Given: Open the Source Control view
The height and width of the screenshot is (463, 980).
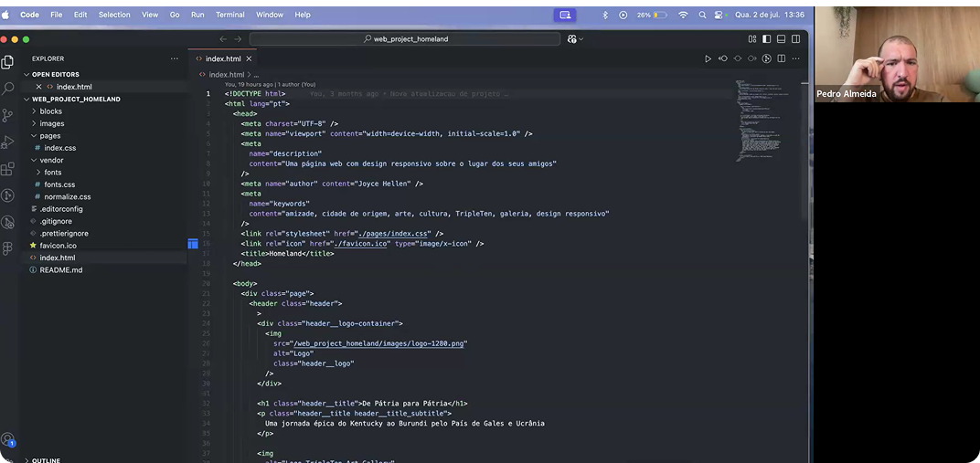Looking at the screenshot, I should (x=8, y=115).
